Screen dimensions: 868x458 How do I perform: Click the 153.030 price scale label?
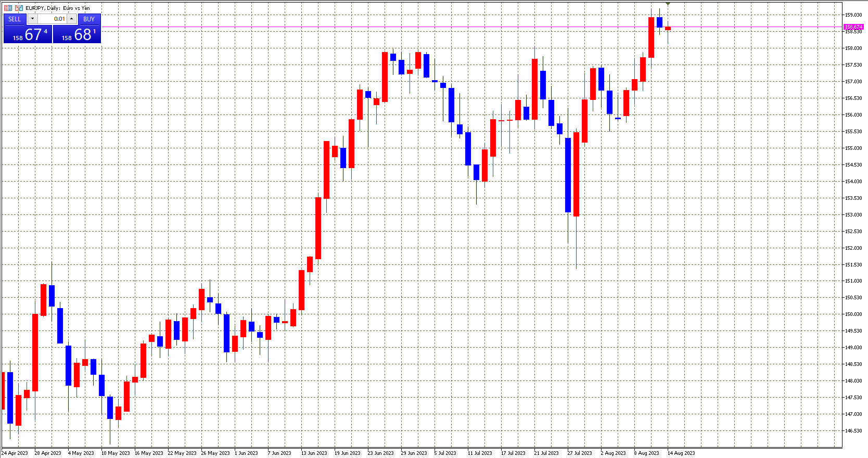point(853,215)
